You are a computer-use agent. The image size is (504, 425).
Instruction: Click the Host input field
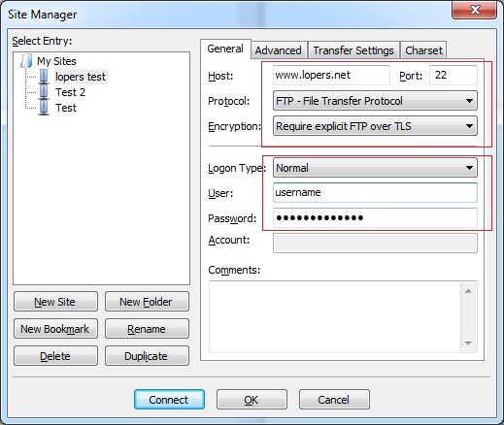(x=331, y=75)
